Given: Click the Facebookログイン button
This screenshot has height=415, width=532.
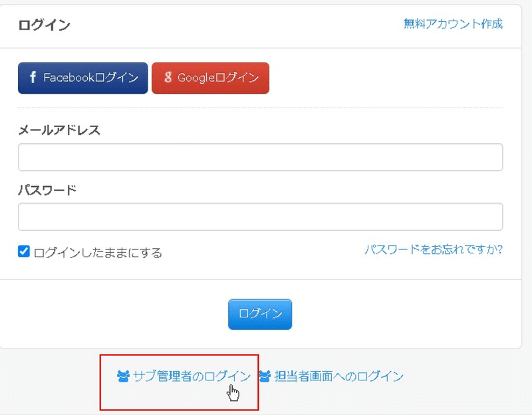Looking at the screenshot, I should tap(82, 78).
